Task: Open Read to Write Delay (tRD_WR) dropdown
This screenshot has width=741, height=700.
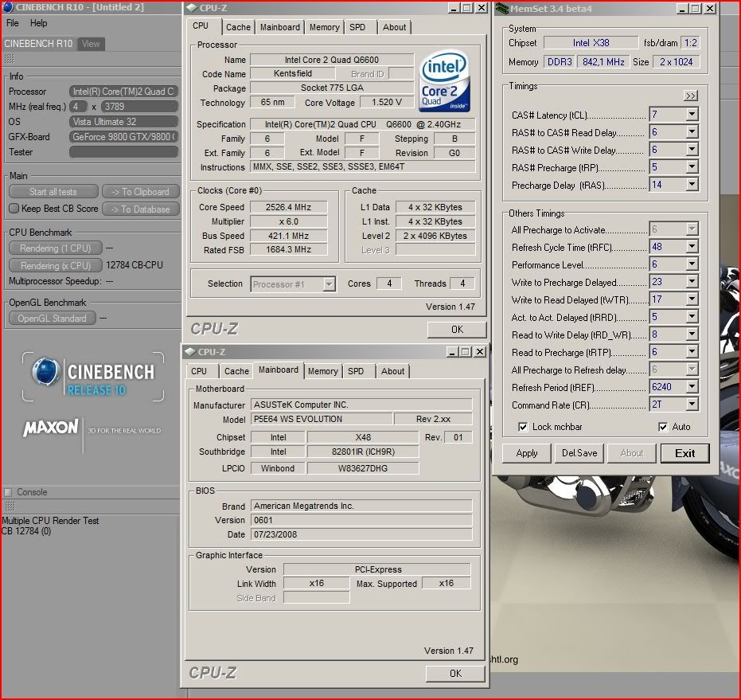Action: tap(692, 334)
